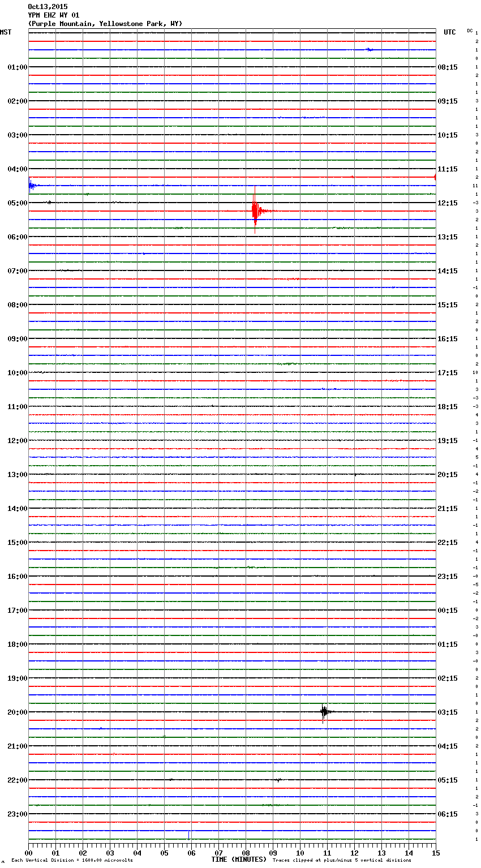The height and width of the screenshot is (868, 481).
Task: Click the Each Vertical Division = 1600.00 microvolts note
Action: [x=72, y=861]
